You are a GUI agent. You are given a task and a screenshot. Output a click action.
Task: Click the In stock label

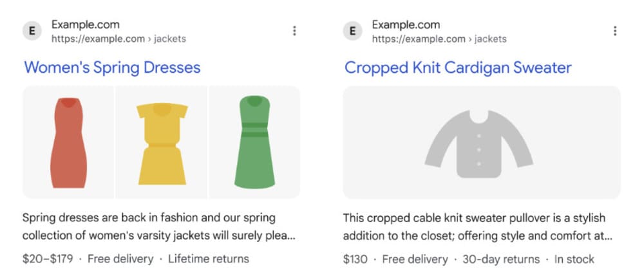pos(573,259)
